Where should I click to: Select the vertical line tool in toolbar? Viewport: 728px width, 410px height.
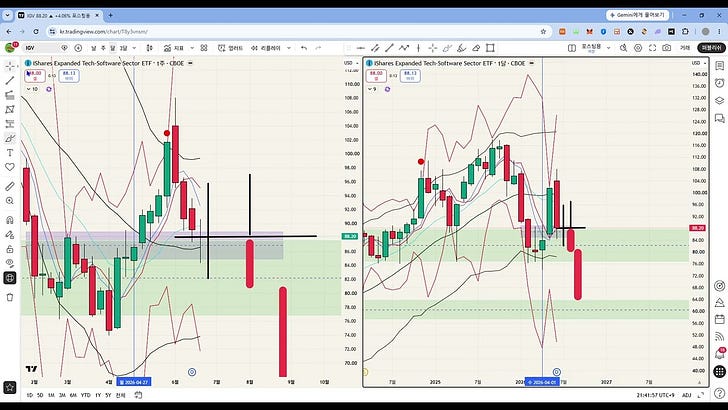click(x=418, y=48)
